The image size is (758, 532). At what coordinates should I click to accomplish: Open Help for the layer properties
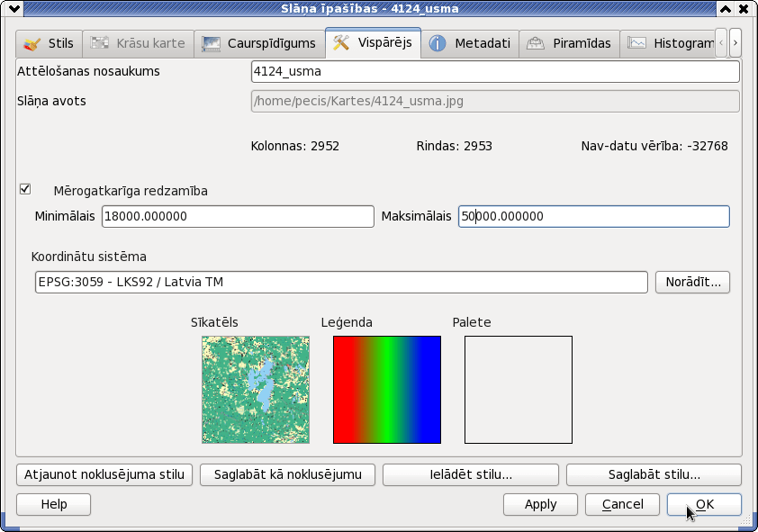pyautogui.click(x=54, y=504)
